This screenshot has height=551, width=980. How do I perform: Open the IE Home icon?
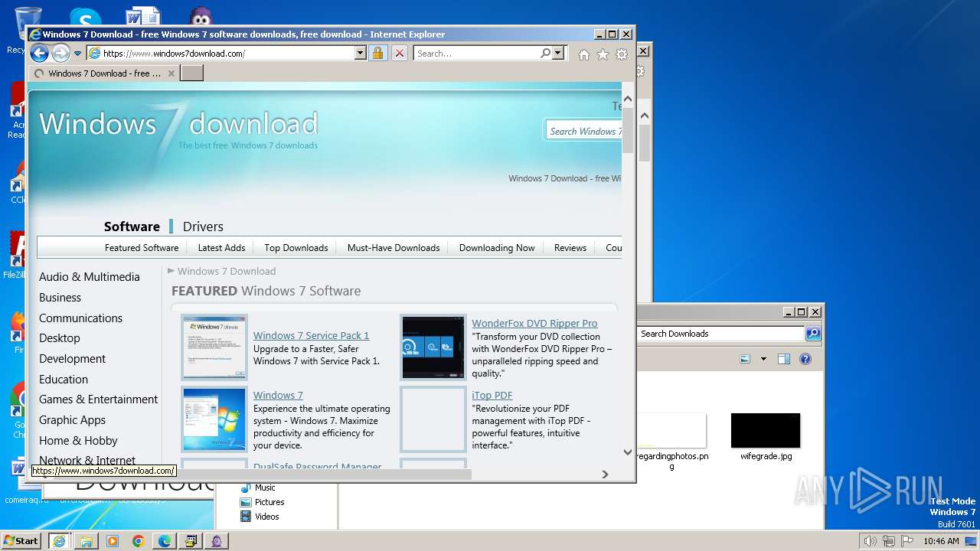(x=584, y=54)
